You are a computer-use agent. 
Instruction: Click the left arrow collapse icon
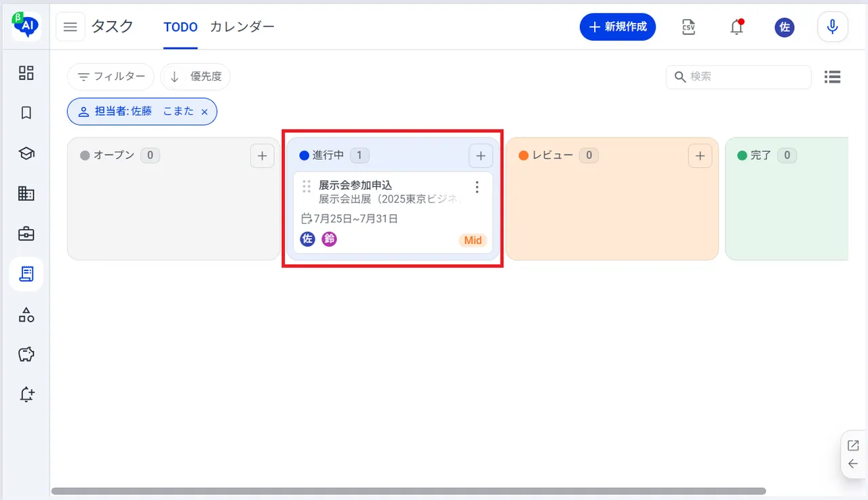[853, 464]
